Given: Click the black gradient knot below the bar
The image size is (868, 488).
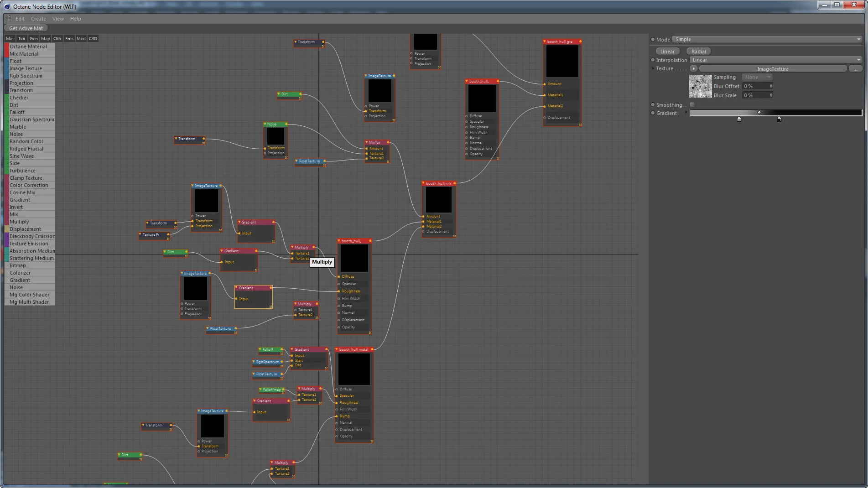Looking at the screenshot, I should 779,119.
